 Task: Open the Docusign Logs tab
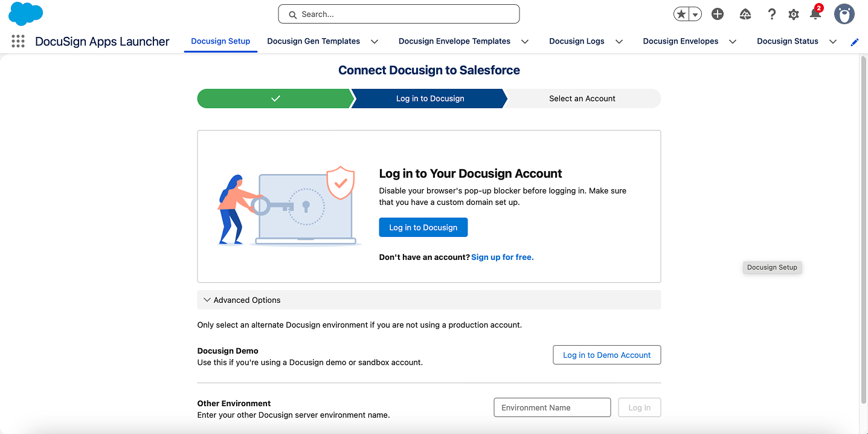(x=577, y=41)
